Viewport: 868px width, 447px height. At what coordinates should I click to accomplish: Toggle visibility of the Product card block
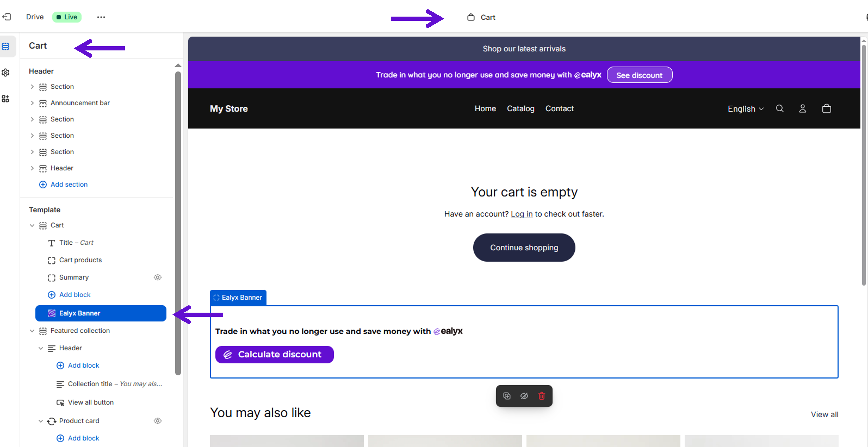click(x=157, y=421)
